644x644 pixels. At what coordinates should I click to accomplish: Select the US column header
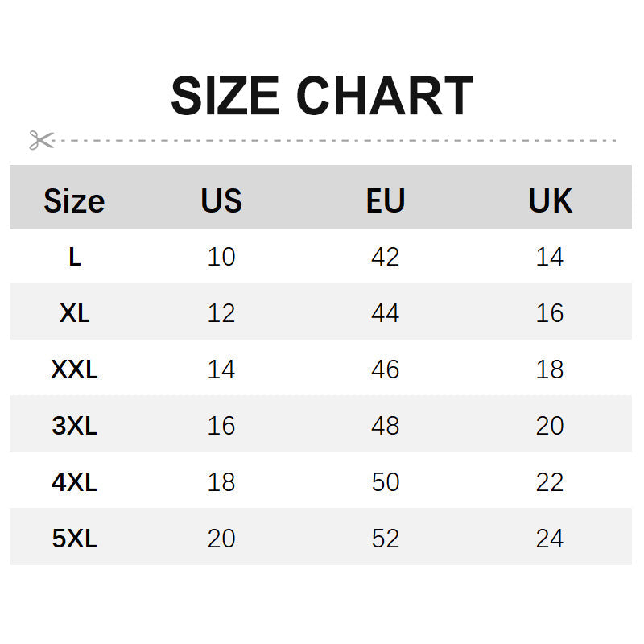coord(221,200)
